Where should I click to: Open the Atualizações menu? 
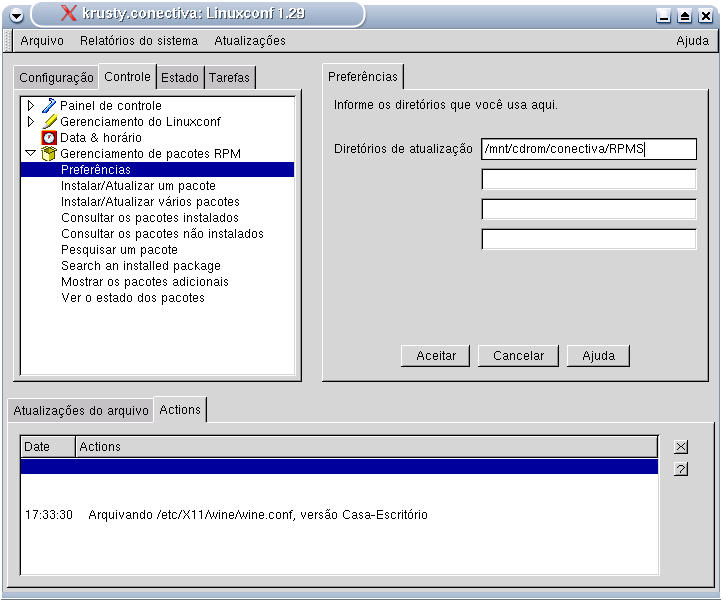pyautogui.click(x=250, y=41)
